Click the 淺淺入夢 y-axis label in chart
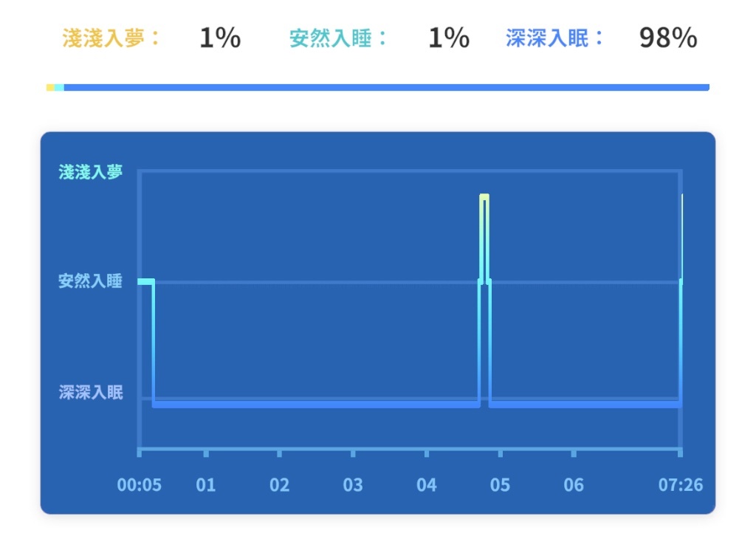This screenshot has height=536, width=756. (91, 172)
